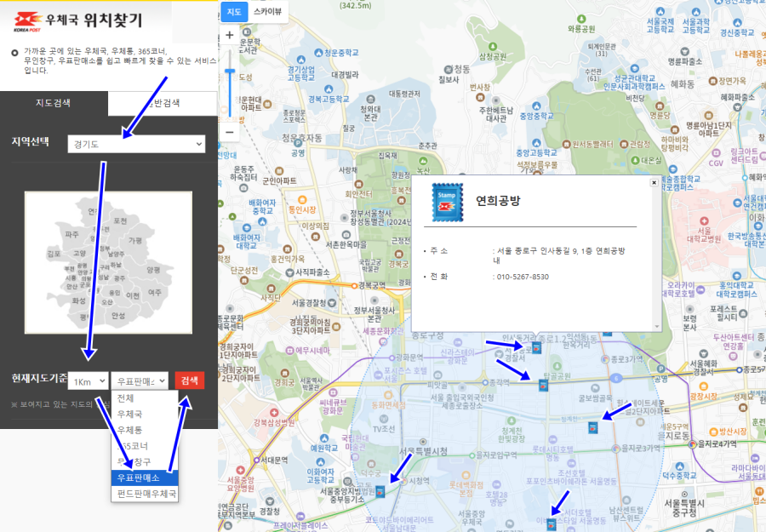766x532 pixels.
Task: Select 김포 on the Gyeonggi region map
Action: coord(54,254)
